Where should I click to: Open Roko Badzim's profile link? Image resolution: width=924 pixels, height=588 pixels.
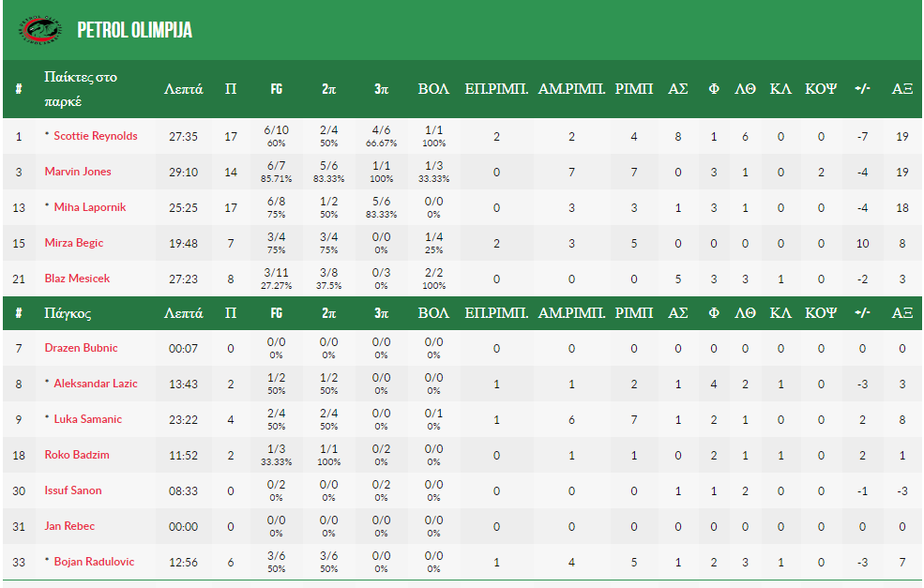(77, 455)
